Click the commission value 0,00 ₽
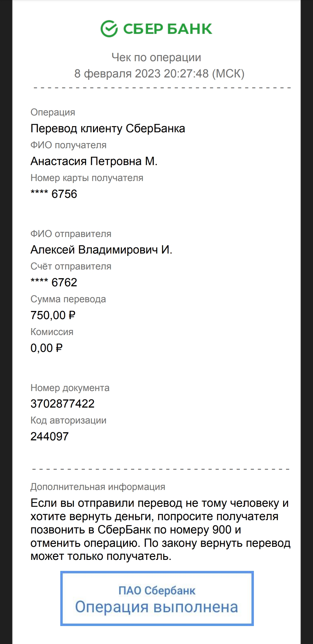This screenshot has width=313, height=644. tap(47, 348)
